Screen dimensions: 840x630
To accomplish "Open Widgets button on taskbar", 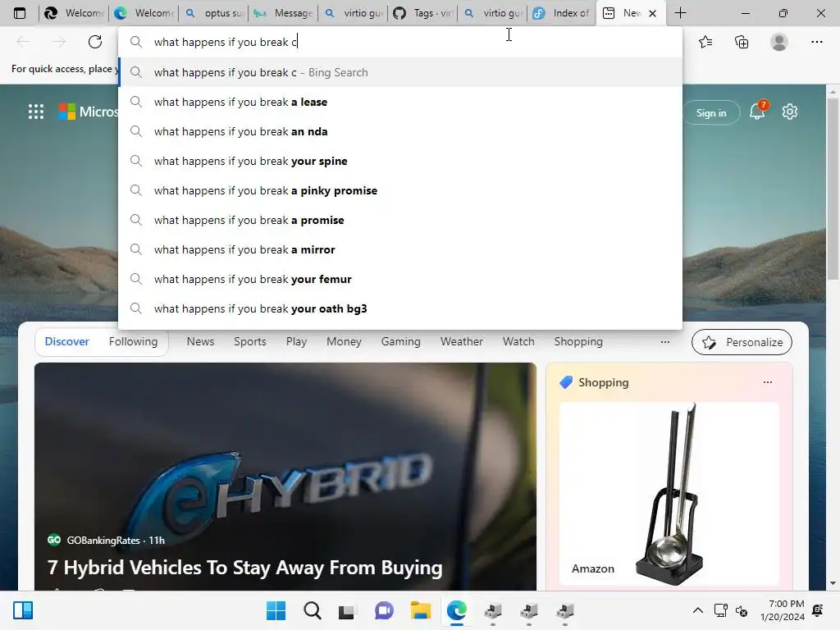I will [23, 610].
